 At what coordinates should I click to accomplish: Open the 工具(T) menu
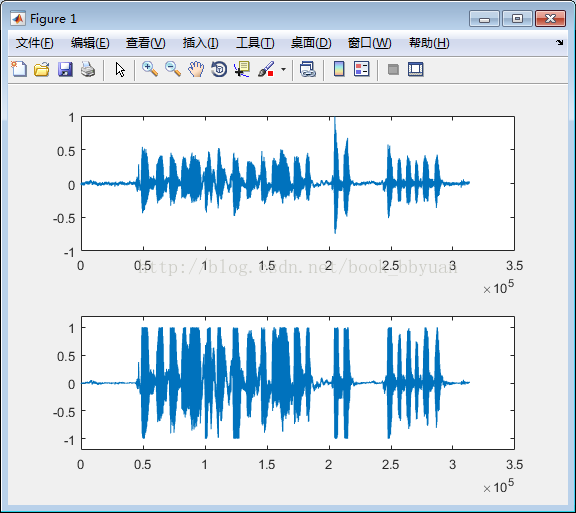click(255, 43)
